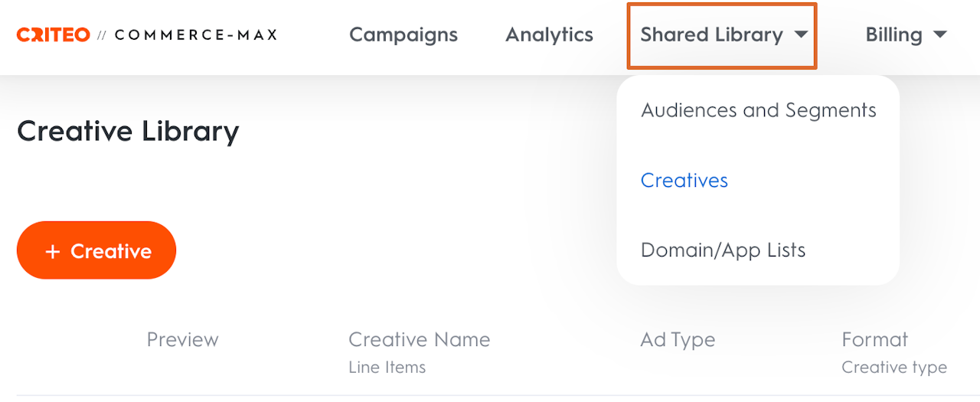Click the Shared Library menu label
980x402 pixels.
[711, 34]
